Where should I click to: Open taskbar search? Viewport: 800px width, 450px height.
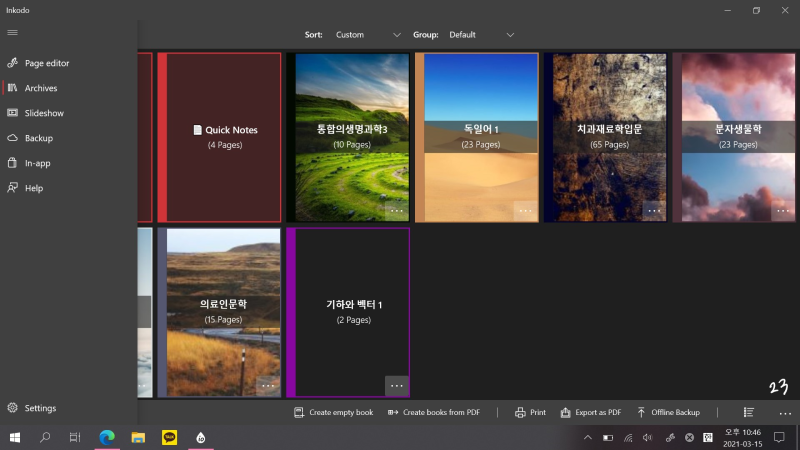(45, 437)
